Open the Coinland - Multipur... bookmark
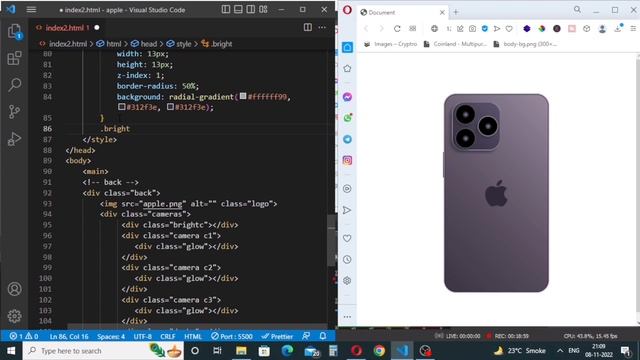The height and width of the screenshot is (360, 640). coord(455,44)
